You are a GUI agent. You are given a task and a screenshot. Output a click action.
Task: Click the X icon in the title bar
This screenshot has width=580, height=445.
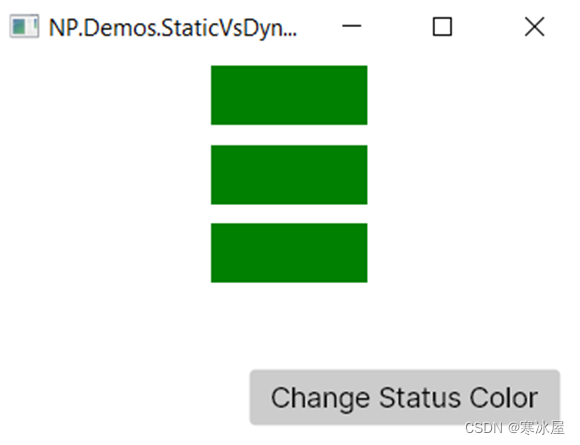(535, 27)
